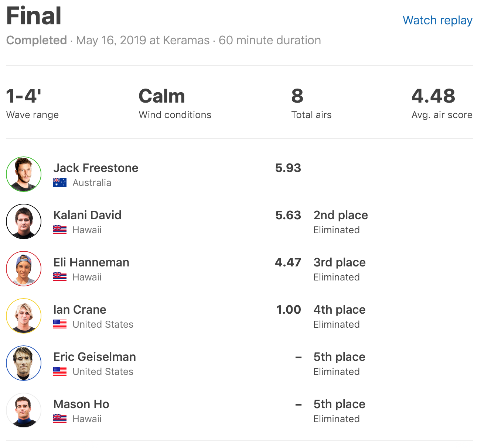Image resolution: width=481 pixels, height=448 pixels.
Task: Click the 4.48 average air score
Action: coord(433,96)
